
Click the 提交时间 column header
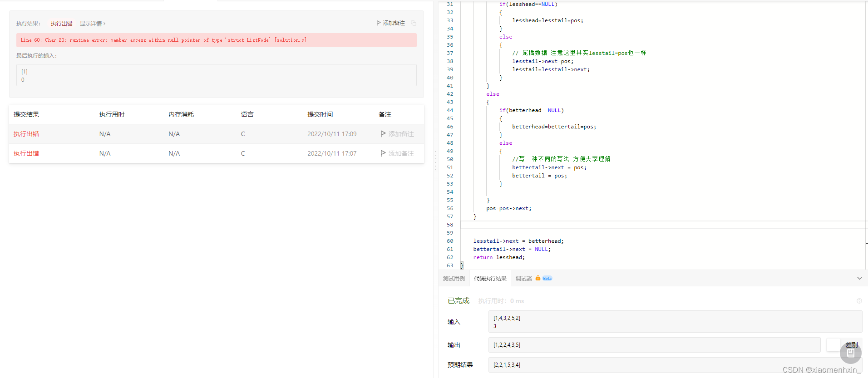(320, 114)
